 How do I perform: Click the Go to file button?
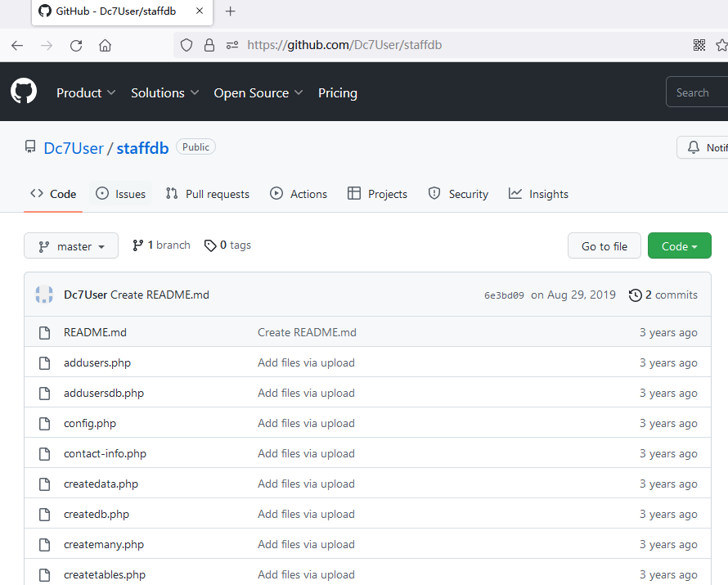click(604, 245)
